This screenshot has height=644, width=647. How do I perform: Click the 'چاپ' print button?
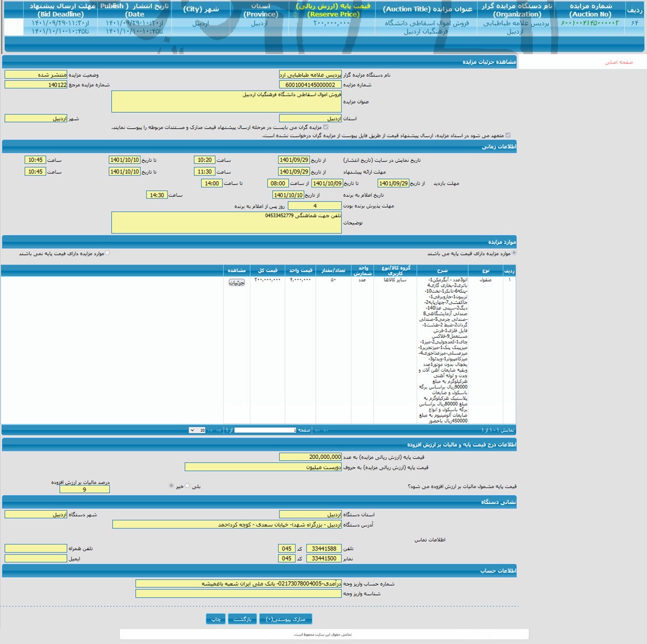[x=215, y=619]
